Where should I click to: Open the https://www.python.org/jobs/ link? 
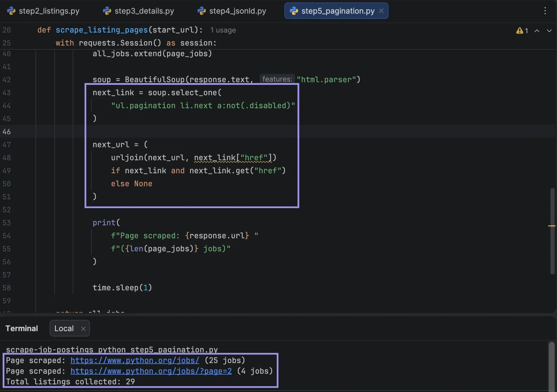tap(135, 360)
